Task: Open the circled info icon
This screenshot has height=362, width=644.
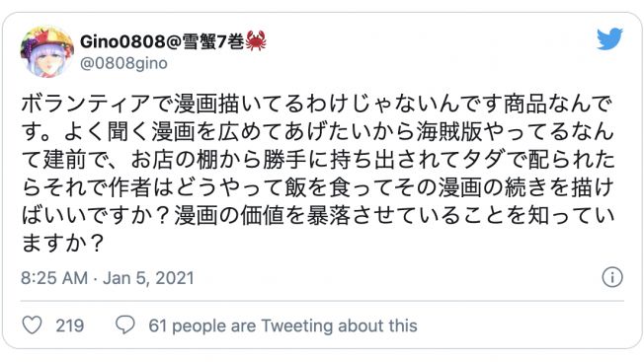Action: tap(612, 277)
